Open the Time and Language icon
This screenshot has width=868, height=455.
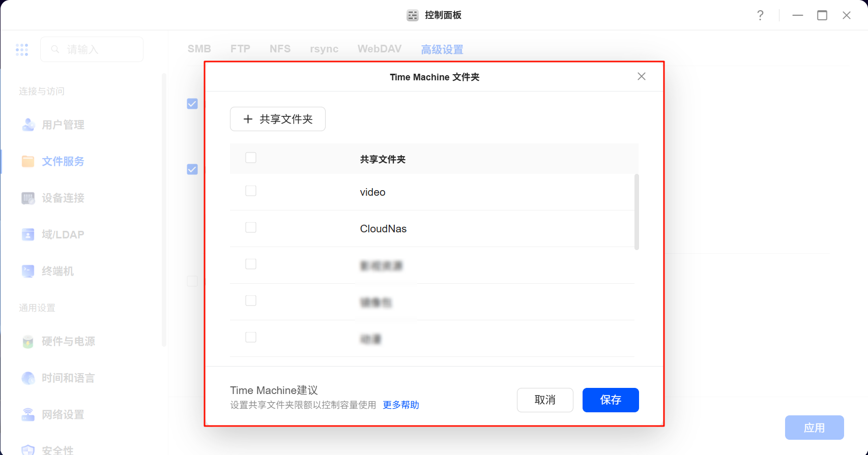coord(28,378)
